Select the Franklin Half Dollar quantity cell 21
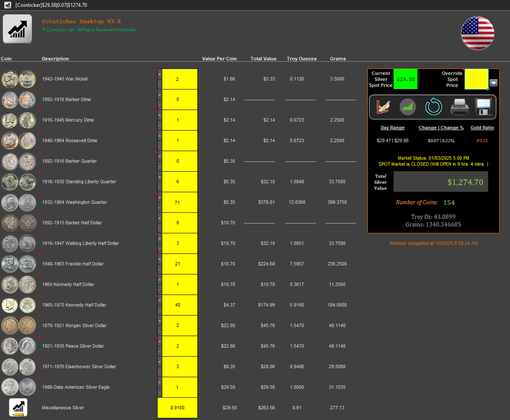 coord(179,264)
